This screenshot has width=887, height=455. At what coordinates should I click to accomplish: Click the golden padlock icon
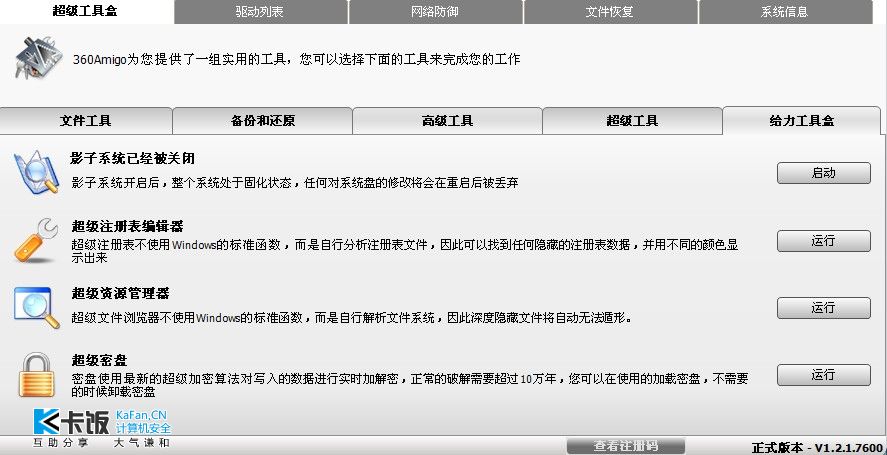37,375
